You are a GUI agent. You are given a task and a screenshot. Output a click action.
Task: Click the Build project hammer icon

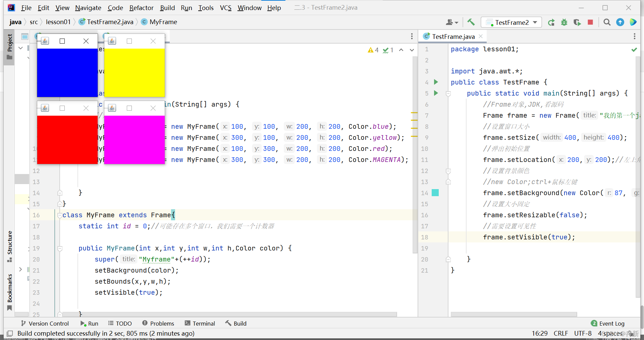(471, 22)
